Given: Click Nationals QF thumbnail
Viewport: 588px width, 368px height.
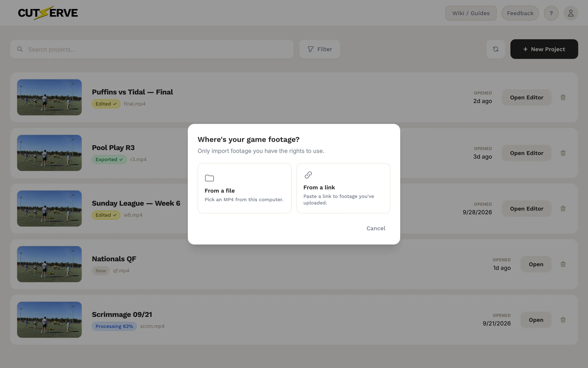Looking at the screenshot, I should click(49, 264).
